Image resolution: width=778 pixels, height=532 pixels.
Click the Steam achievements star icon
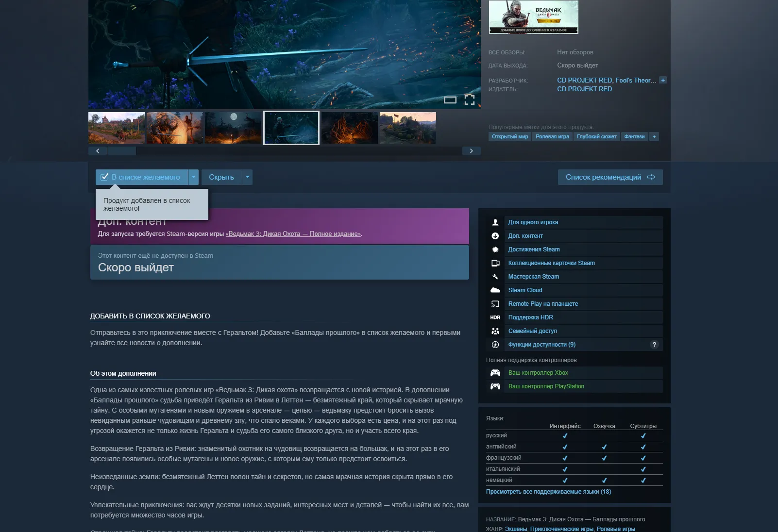[x=495, y=249]
